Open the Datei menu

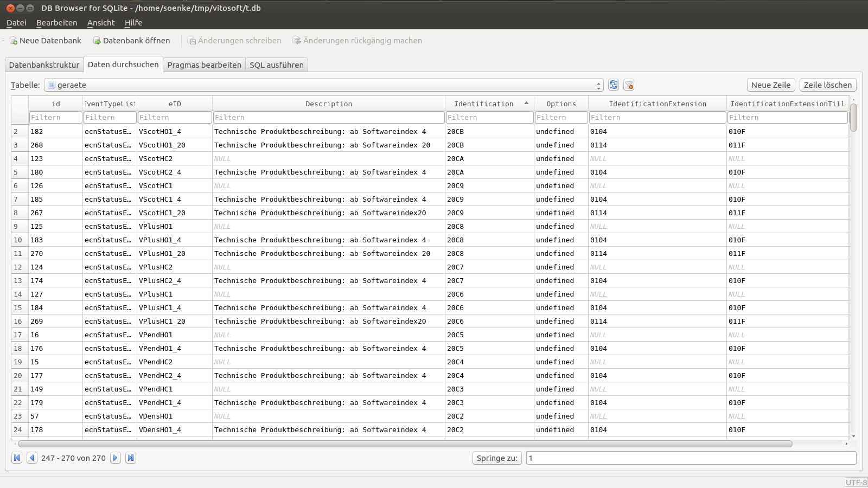coord(16,22)
